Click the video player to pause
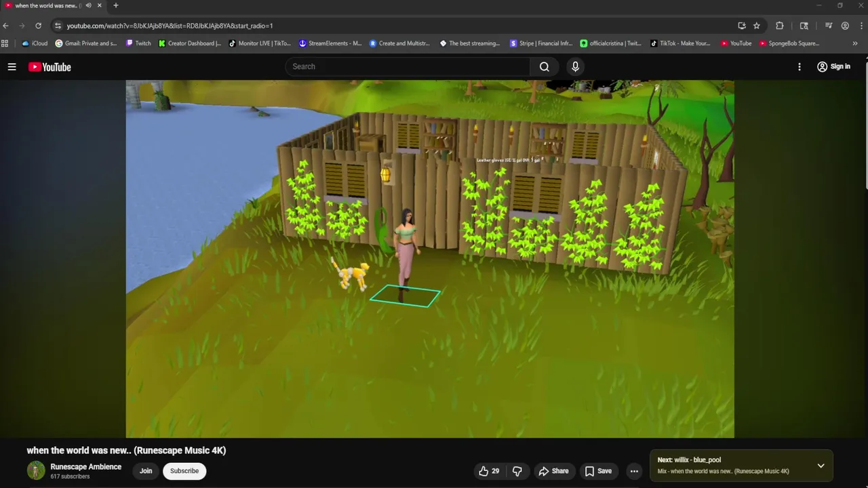 point(430,259)
